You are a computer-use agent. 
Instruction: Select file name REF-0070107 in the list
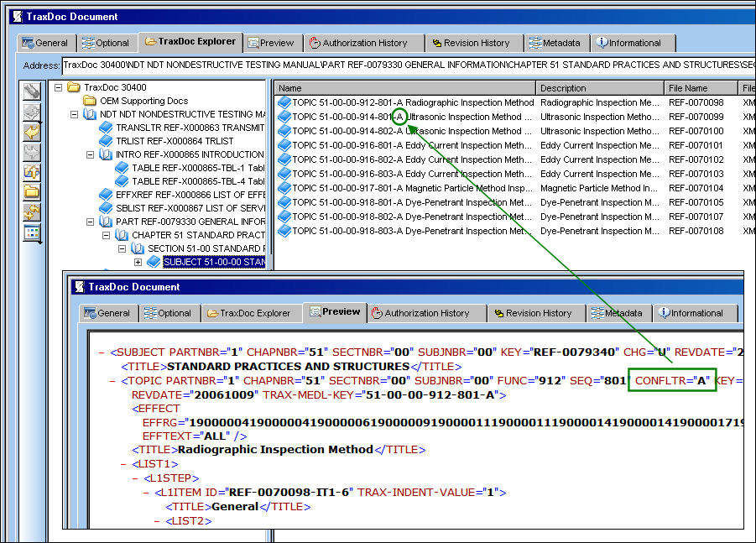[x=696, y=217]
